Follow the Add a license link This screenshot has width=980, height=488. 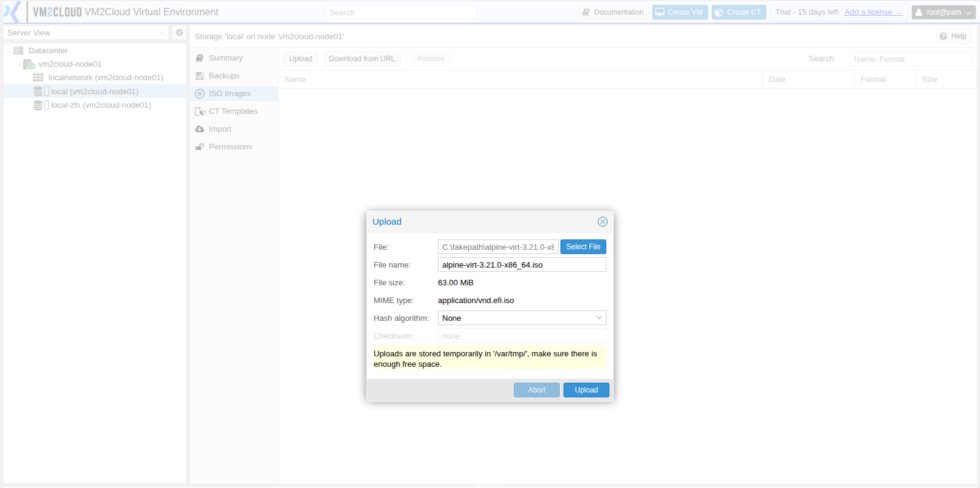tap(873, 12)
